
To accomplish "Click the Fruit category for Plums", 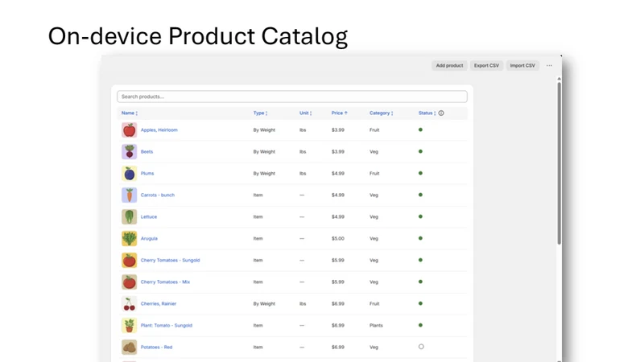I will 374,174.
